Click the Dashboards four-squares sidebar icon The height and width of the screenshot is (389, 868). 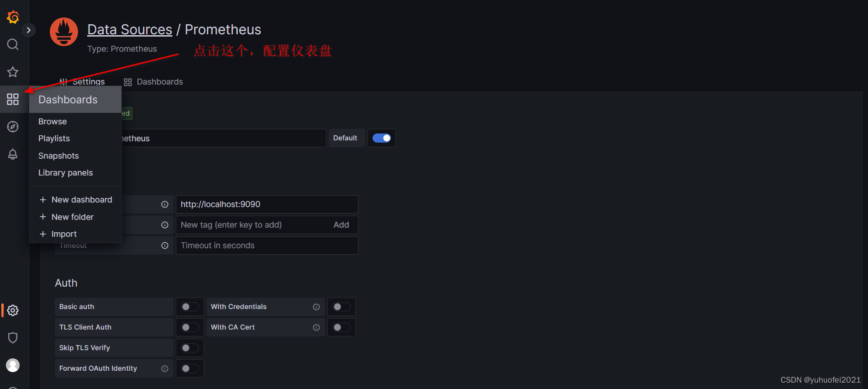[13, 99]
